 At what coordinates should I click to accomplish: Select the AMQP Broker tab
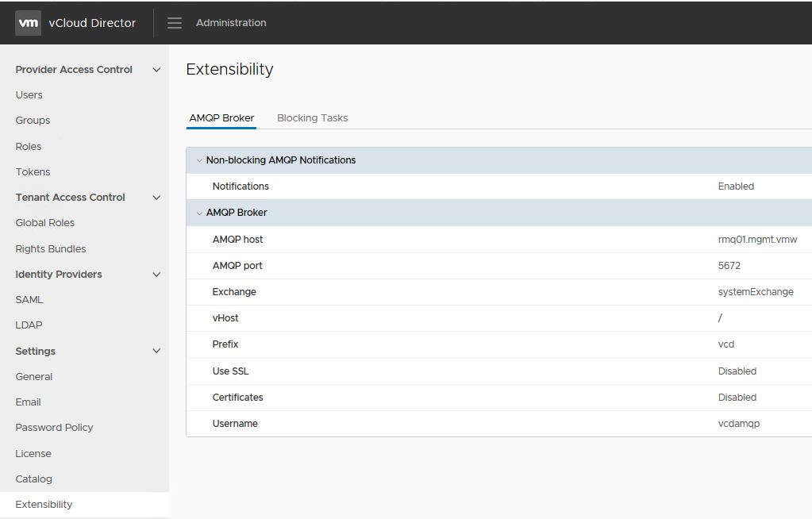click(x=221, y=118)
